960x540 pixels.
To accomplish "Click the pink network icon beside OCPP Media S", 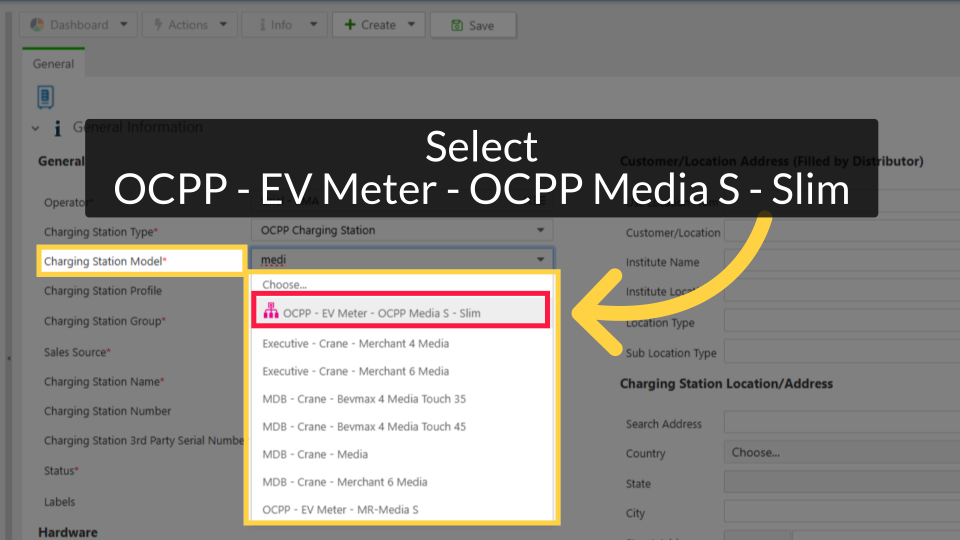I will pyautogui.click(x=271, y=311).
